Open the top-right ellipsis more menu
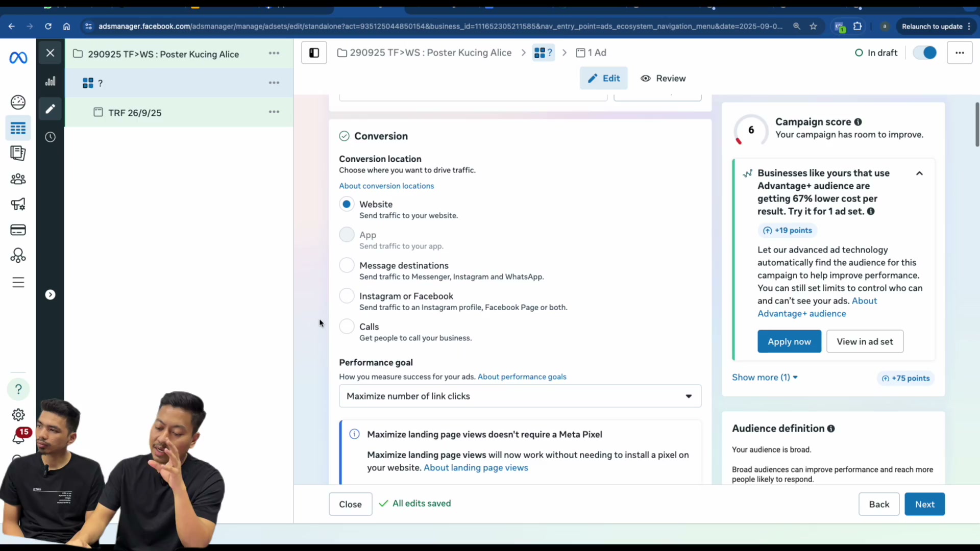Image resolution: width=980 pixels, height=551 pixels. [x=960, y=53]
